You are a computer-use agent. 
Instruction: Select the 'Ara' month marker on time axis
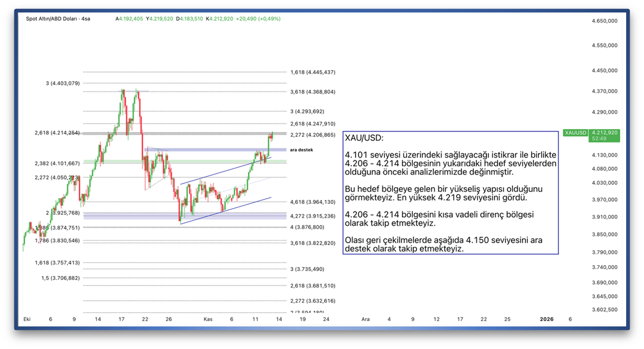(x=366, y=319)
